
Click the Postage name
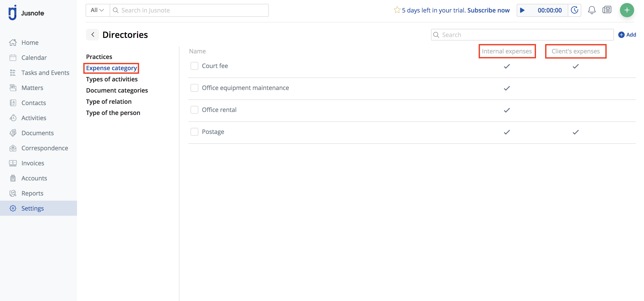point(213,132)
